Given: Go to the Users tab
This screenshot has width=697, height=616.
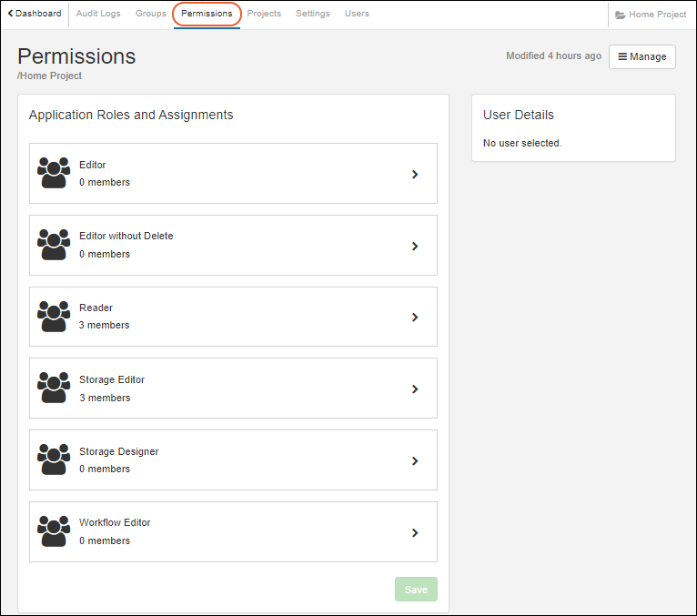Looking at the screenshot, I should tap(357, 14).
